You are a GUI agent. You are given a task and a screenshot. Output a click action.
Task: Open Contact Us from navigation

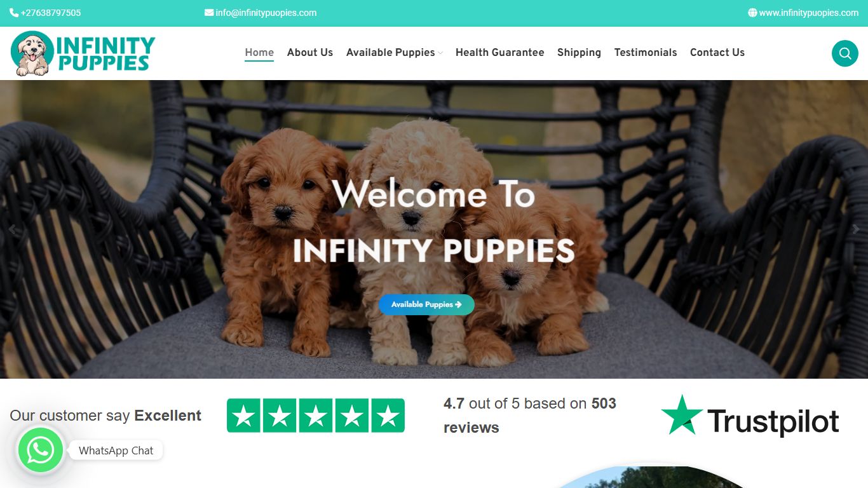(717, 52)
